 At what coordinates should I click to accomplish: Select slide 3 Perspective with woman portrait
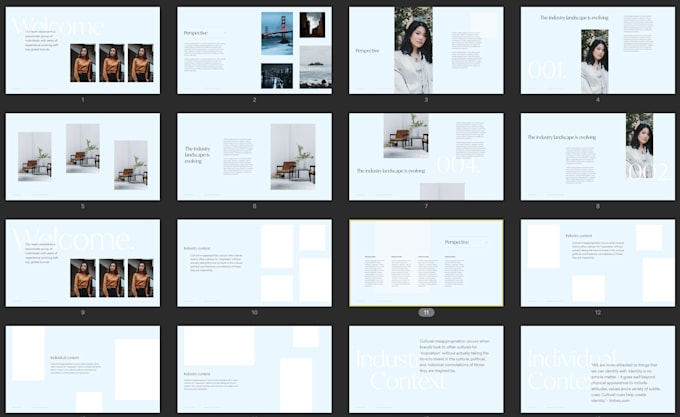[x=426, y=51]
